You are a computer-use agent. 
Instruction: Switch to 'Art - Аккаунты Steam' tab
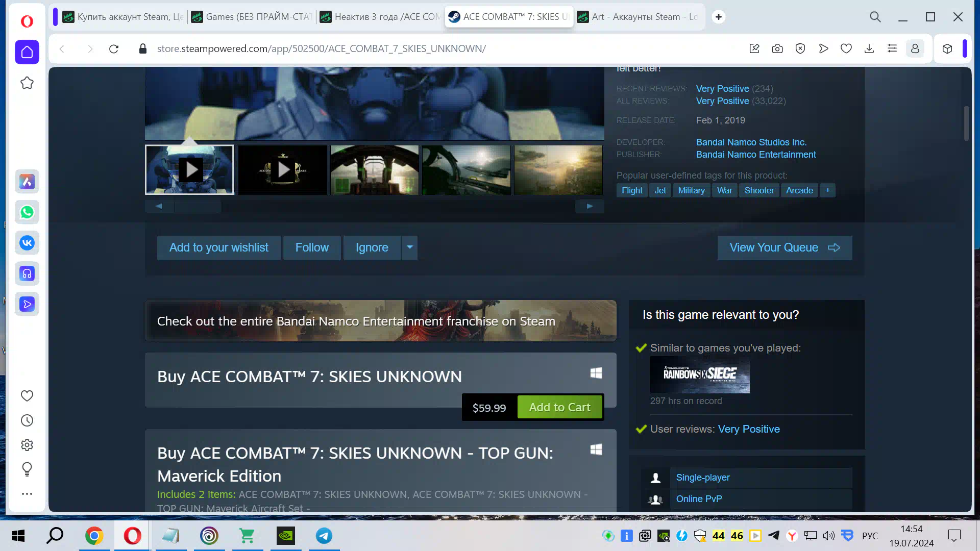pos(638,17)
